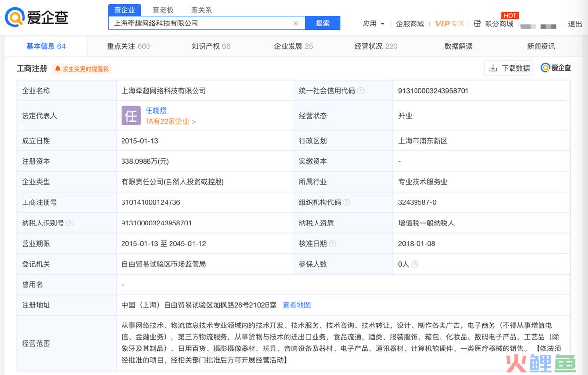Screen dimensions: 588x375
Task: Click the credit code 913100003243958701 beside 统一社会信用代码
Action: pos(433,91)
